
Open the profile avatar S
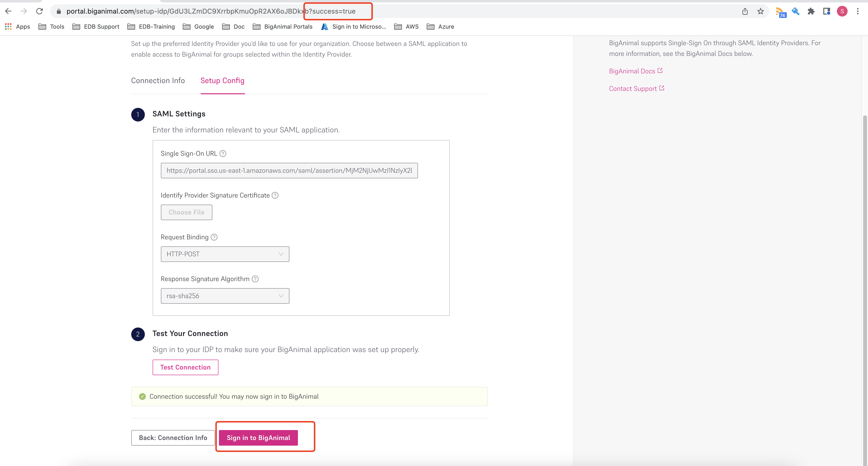pos(842,11)
